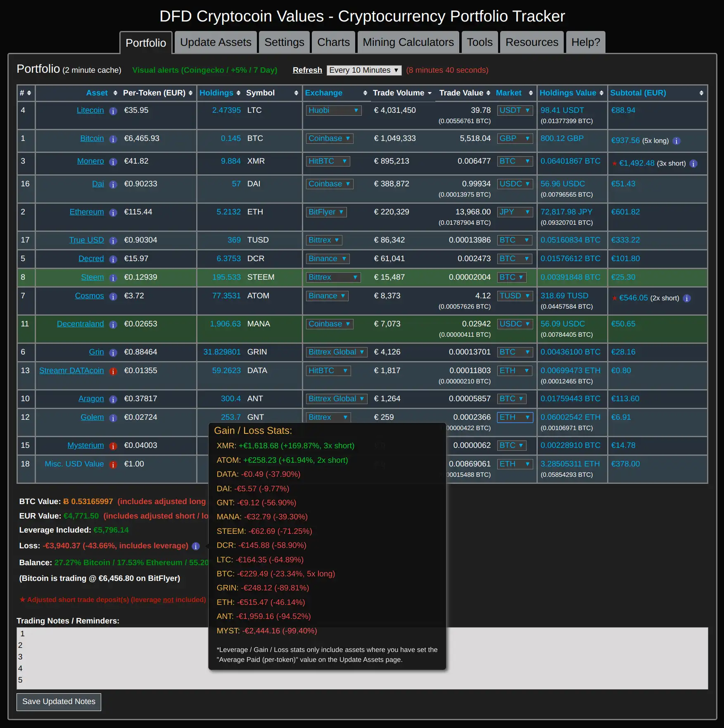
Task: Open Golem's ETH market dropdown
Action: click(x=515, y=417)
